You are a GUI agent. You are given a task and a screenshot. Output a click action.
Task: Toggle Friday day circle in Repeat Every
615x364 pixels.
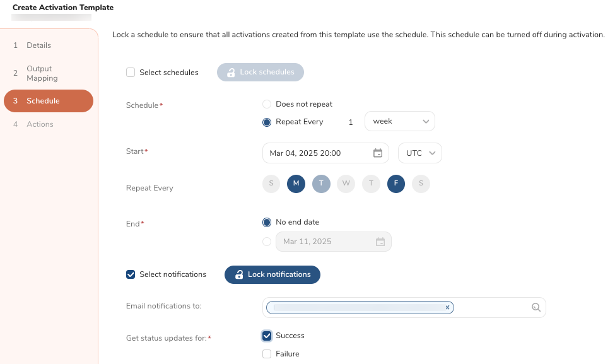click(x=396, y=184)
